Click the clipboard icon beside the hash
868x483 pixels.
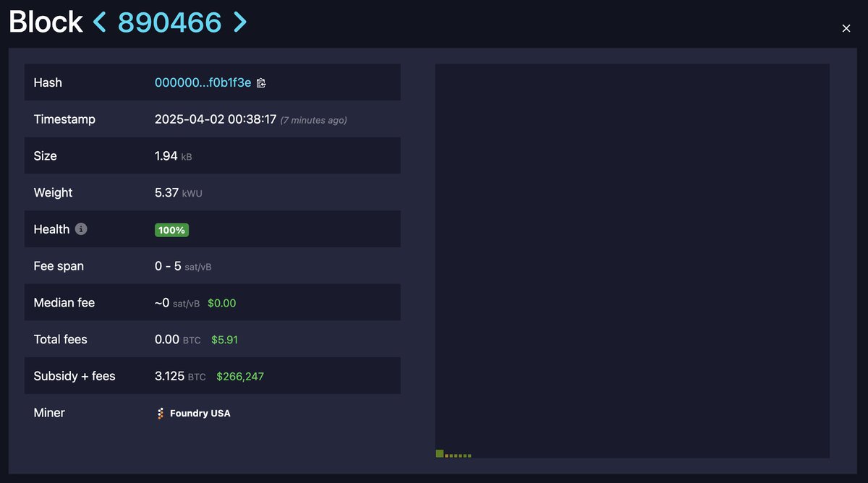click(x=261, y=82)
